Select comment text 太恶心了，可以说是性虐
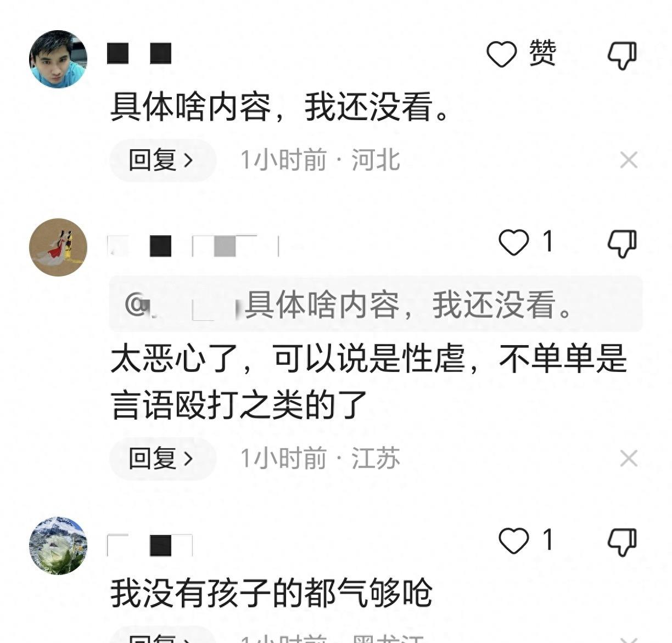Screen dimensions: 672x643 coord(288,359)
